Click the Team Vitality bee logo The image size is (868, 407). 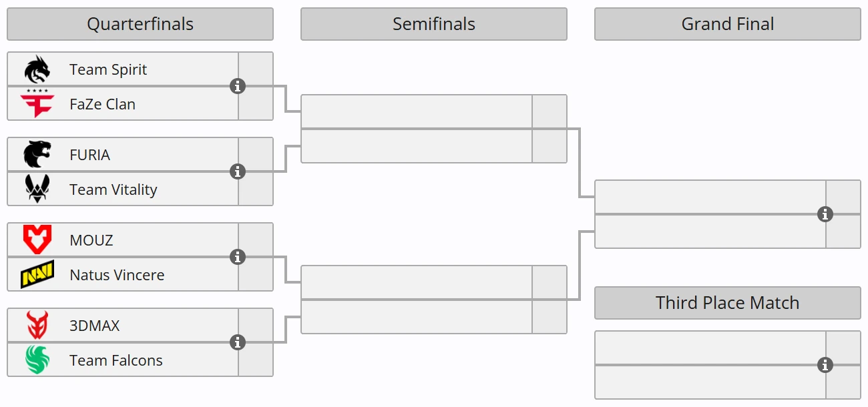pos(37,189)
